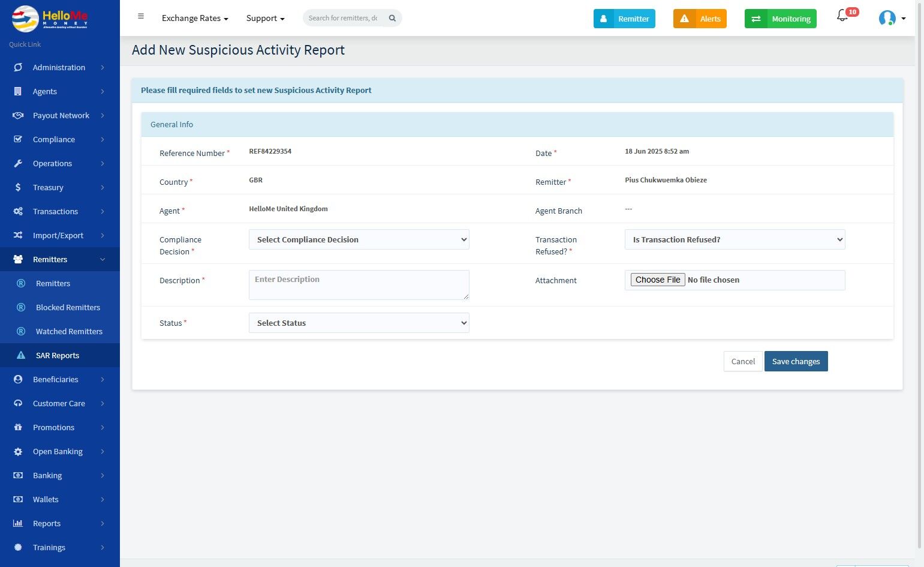924x567 pixels.
Task: Click the Treasury dollar sign icon
Action: tap(18, 187)
